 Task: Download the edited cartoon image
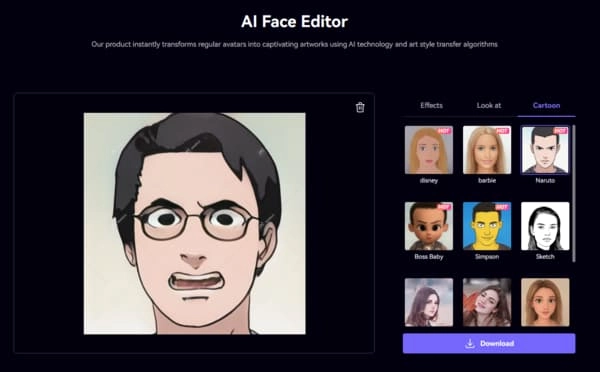(x=489, y=343)
